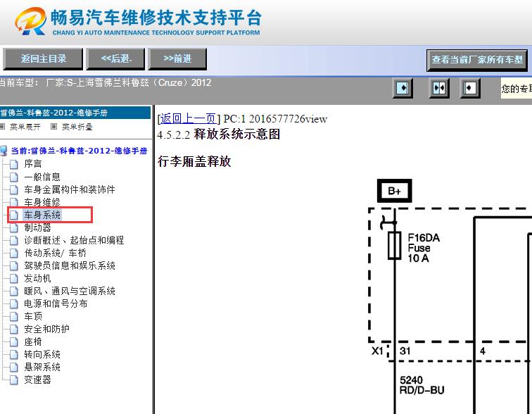Viewport: 532px width, 414px height.
Task: Click the page icon beside 发动机
Action: coord(14,279)
